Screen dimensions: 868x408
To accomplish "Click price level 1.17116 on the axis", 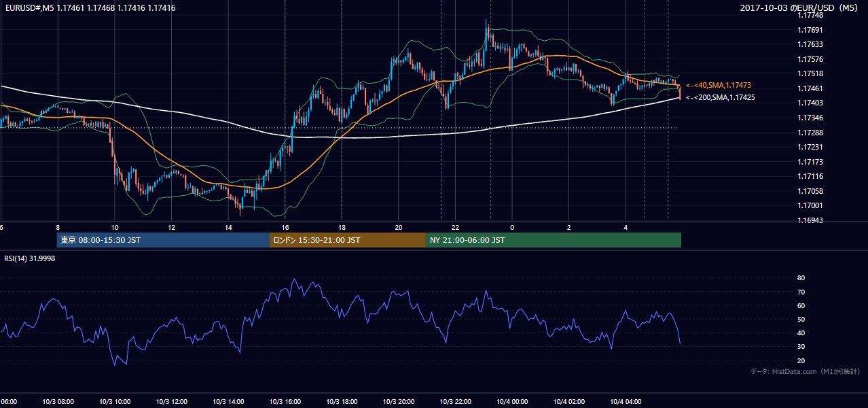I will click(x=810, y=176).
